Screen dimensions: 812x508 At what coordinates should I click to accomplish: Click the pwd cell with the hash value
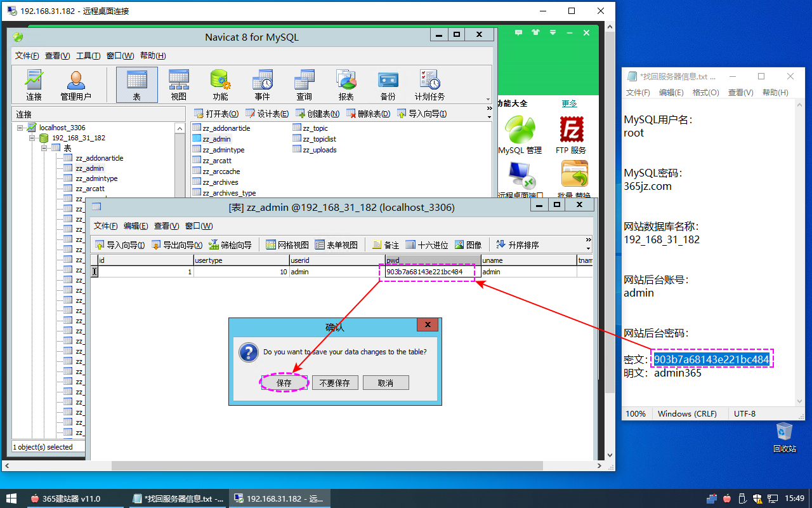coord(433,272)
